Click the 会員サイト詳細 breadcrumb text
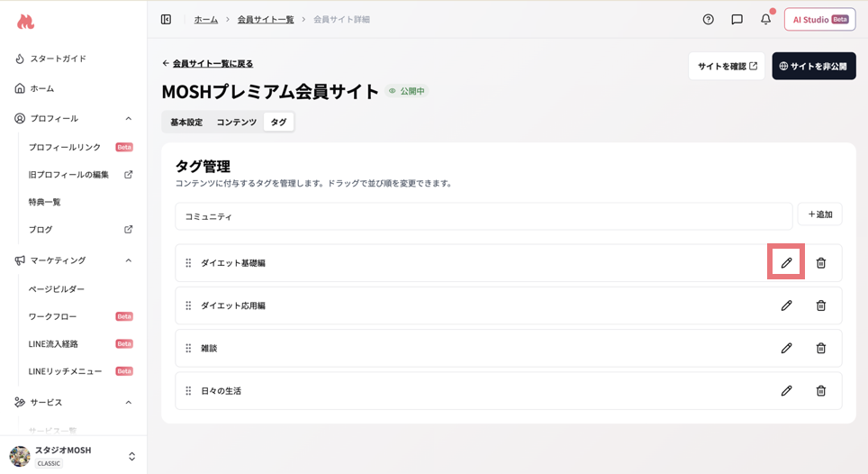The height and width of the screenshot is (474, 868). pyautogui.click(x=341, y=20)
